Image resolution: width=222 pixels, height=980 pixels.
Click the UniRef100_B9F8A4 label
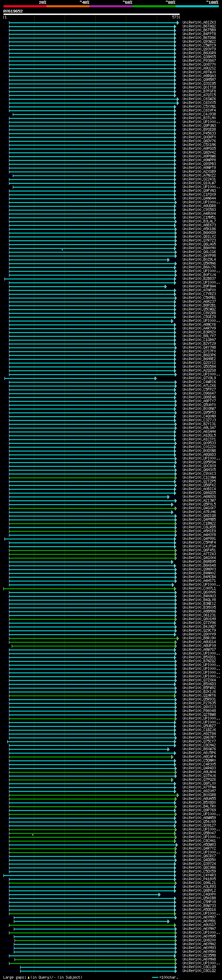199,286
